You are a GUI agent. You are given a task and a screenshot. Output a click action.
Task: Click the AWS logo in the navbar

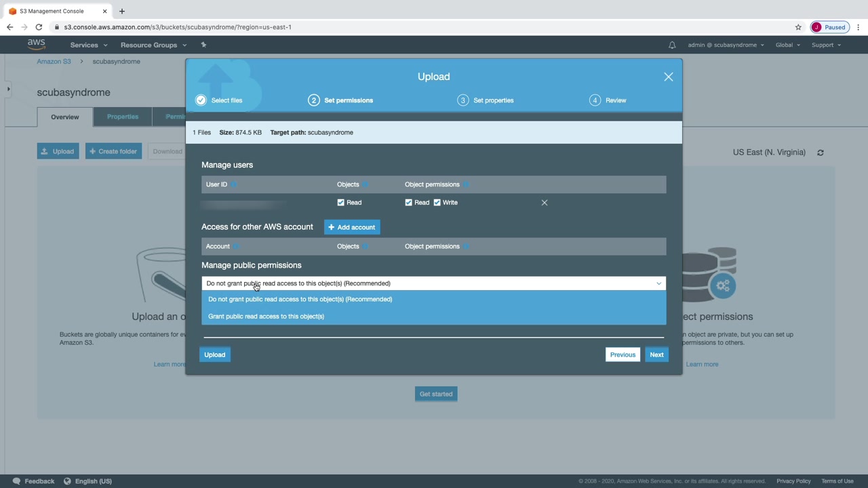click(36, 45)
